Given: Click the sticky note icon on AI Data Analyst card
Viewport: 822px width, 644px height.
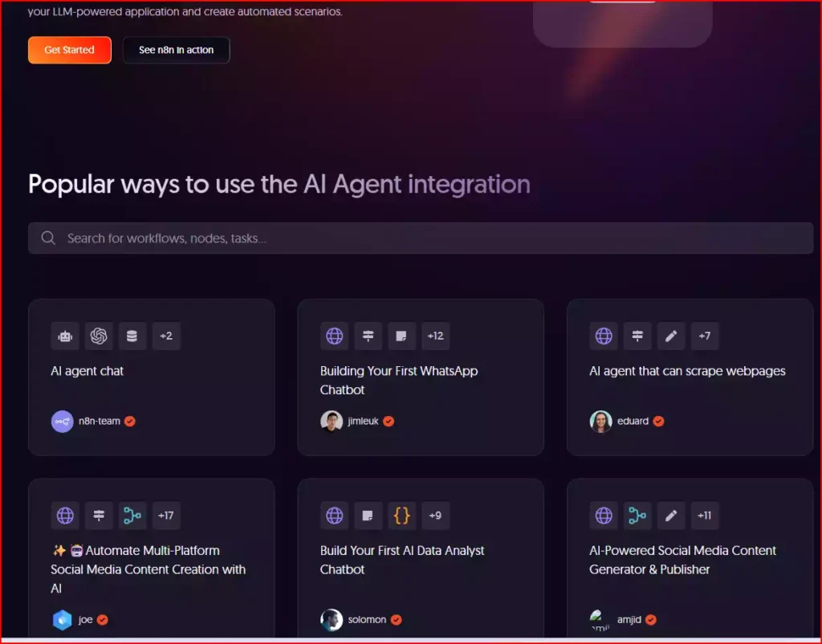Looking at the screenshot, I should (x=368, y=516).
